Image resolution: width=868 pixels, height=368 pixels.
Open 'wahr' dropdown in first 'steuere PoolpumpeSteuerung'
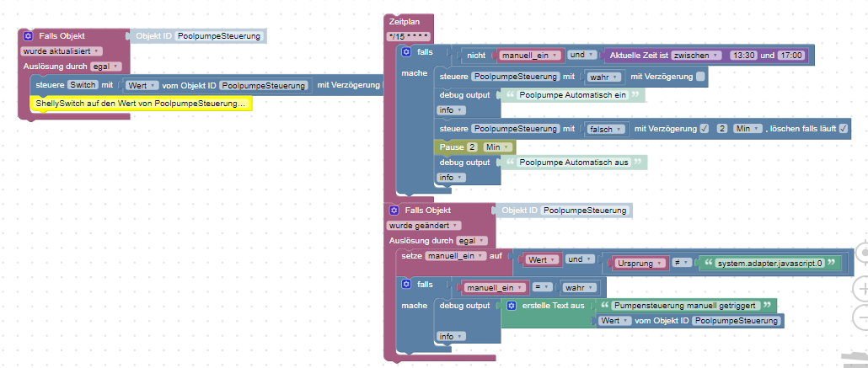(x=604, y=77)
